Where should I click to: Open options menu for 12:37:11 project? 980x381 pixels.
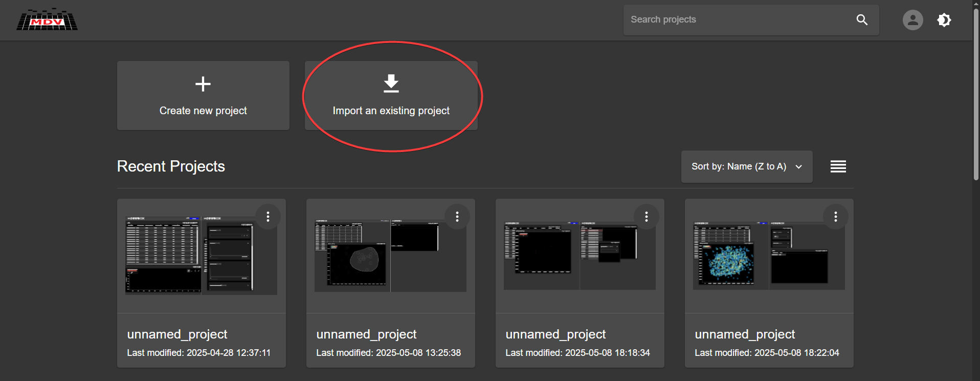268,217
